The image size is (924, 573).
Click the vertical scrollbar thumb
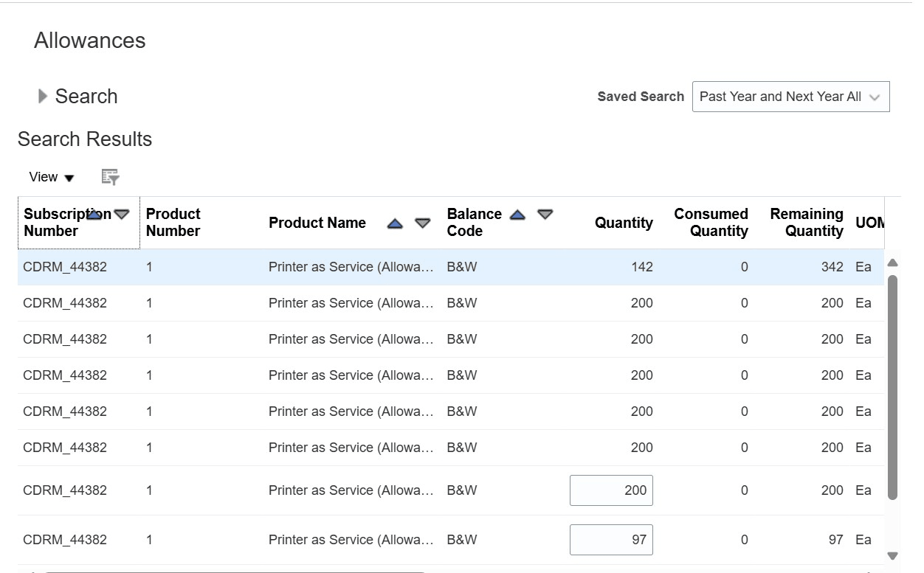(x=892, y=387)
